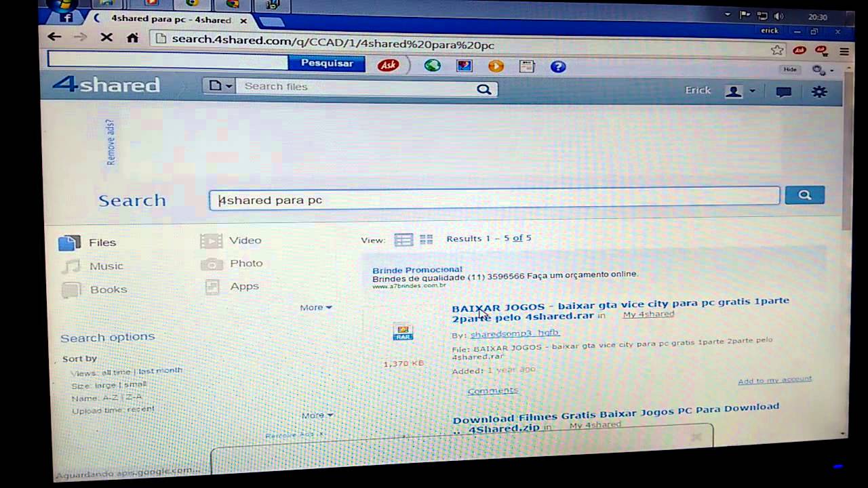Click the red-blue square toolbar icon
Screen dimensions: 868x488
[x=465, y=66]
